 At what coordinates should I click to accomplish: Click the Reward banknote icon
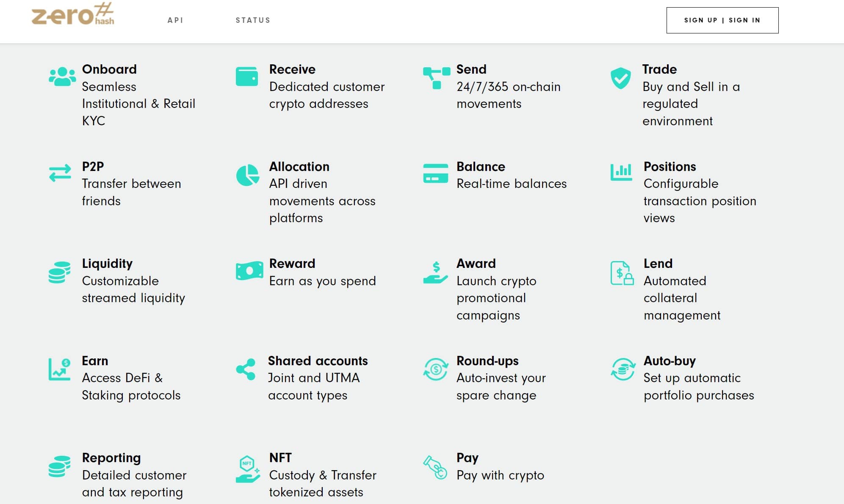pyautogui.click(x=249, y=270)
